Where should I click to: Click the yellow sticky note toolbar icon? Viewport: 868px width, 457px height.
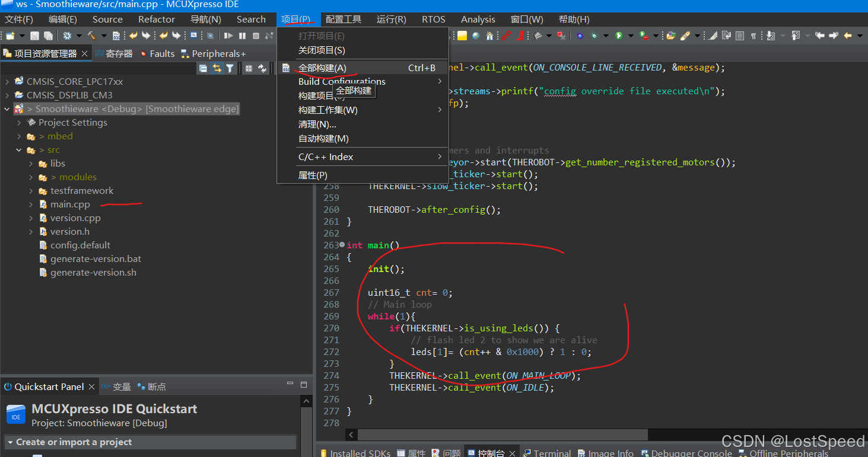[462, 36]
